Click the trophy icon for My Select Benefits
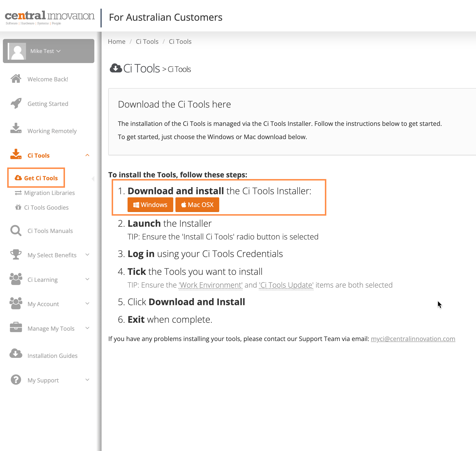476x451 pixels. pyautogui.click(x=16, y=254)
